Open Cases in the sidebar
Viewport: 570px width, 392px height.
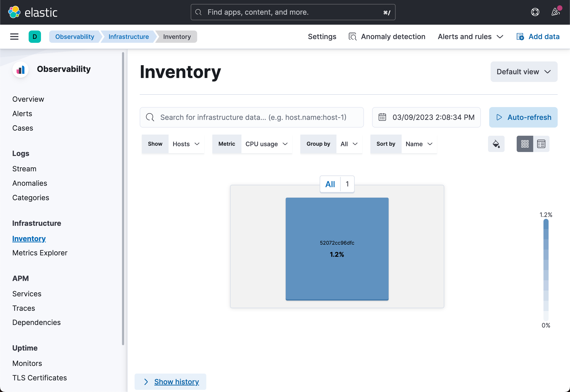(x=23, y=128)
